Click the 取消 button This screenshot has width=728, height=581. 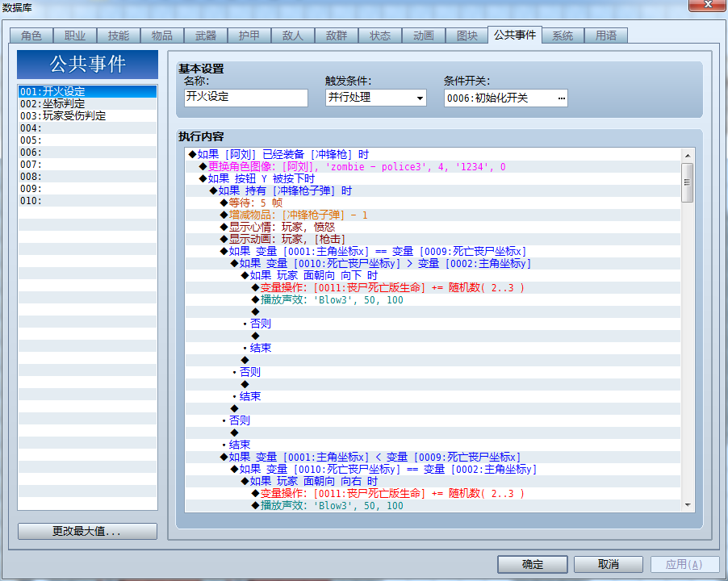[x=609, y=564]
